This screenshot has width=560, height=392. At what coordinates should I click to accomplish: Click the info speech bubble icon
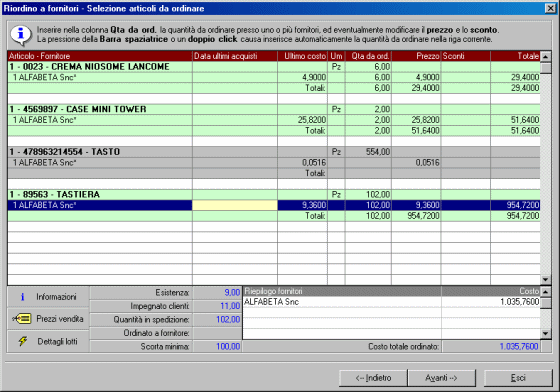point(21,35)
